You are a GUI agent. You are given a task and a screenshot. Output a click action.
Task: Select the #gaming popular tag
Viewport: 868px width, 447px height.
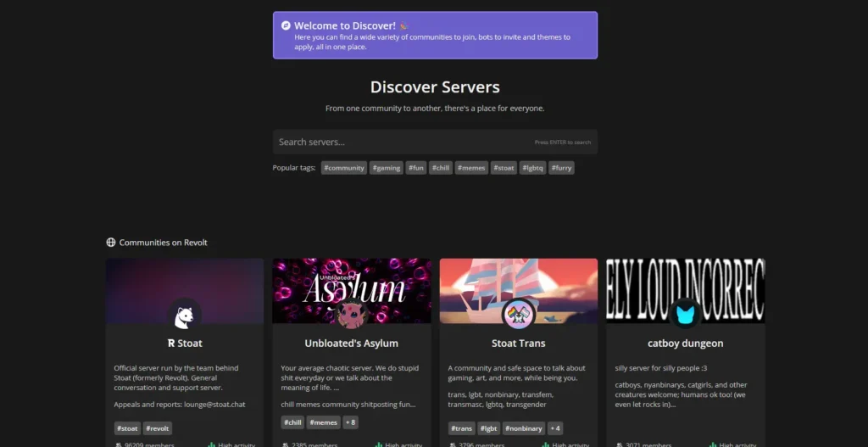coord(387,168)
